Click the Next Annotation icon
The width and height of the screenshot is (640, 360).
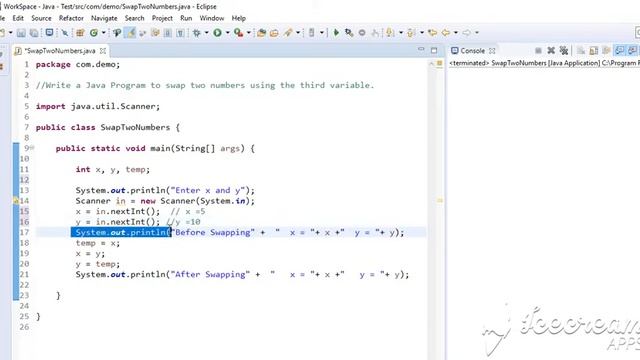tap(390, 32)
